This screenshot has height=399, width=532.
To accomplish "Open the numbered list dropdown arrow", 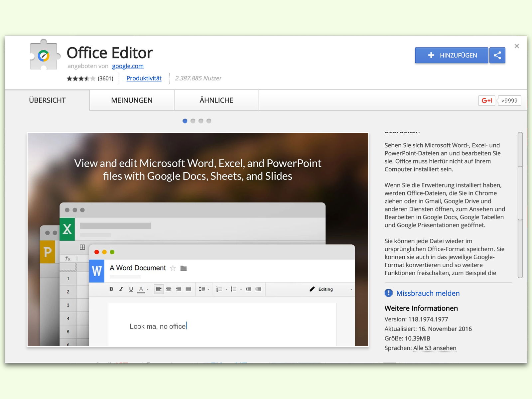I will (x=226, y=290).
